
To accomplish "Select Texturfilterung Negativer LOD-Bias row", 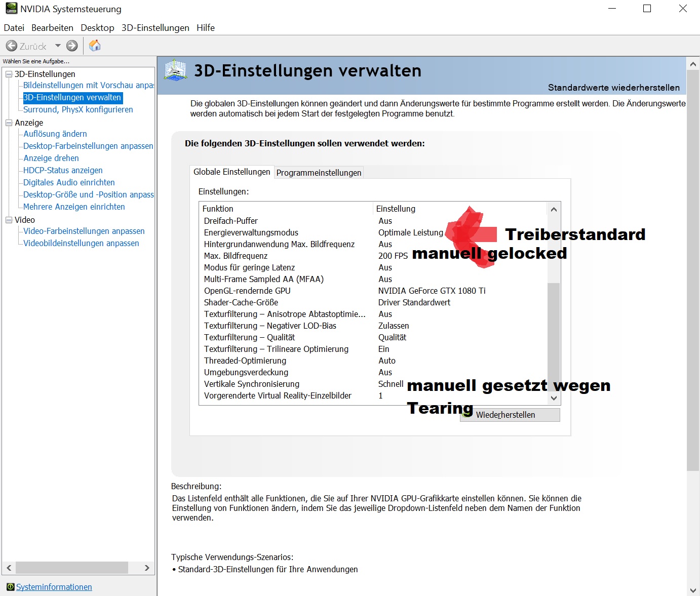I will (374, 326).
